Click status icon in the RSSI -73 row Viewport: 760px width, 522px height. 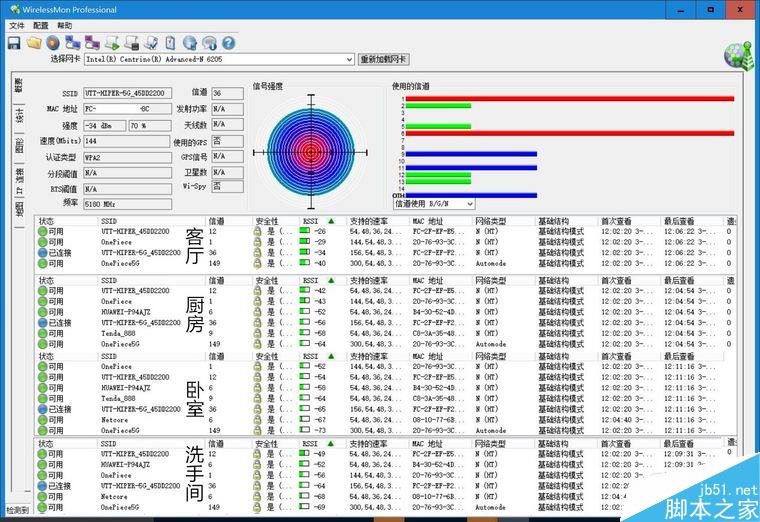[x=43, y=430]
